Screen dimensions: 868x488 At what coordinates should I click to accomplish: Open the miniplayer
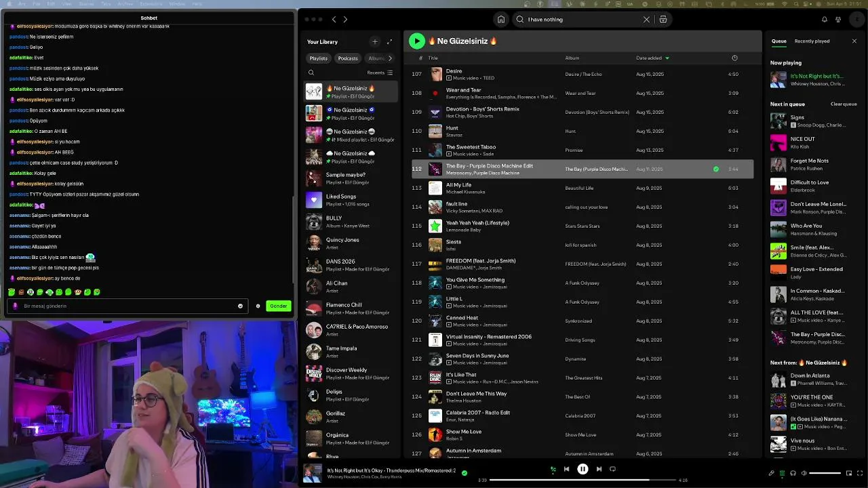pyautogui.click(x=849, y=473)
